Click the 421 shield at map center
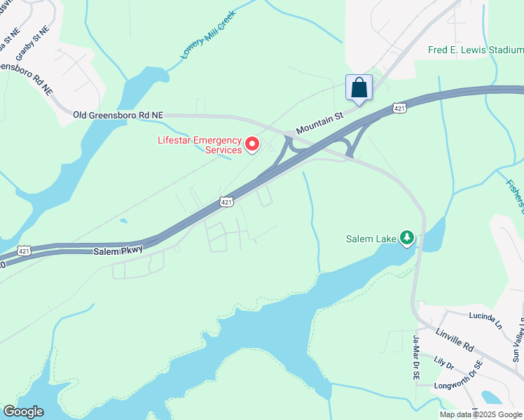Screen dimensions: 524x420 [x=226, y=202]
